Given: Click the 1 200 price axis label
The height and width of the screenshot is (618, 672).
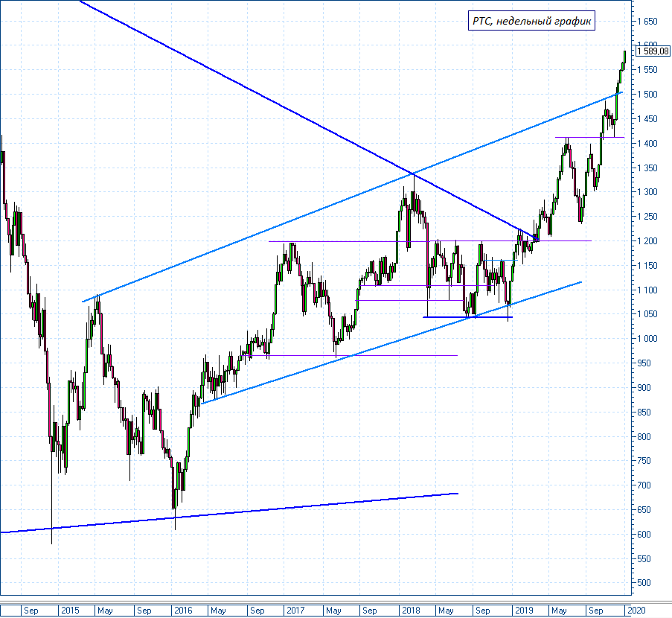Looking at the screenshot, I should click(x=647, y=241).
